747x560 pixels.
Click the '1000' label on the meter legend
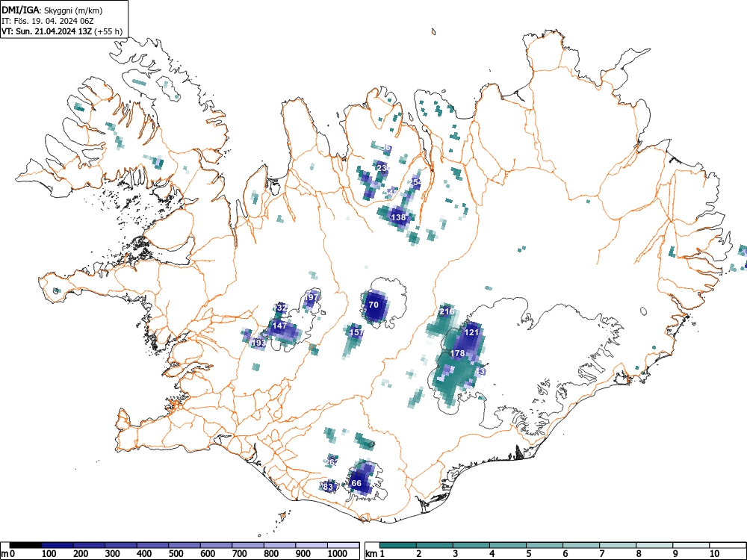pos(337,554)
